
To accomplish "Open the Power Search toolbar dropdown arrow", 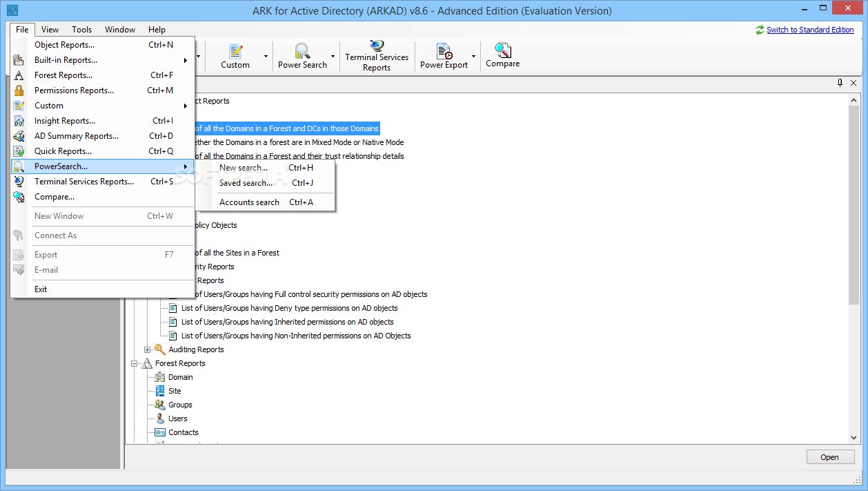I will (333, 57).
